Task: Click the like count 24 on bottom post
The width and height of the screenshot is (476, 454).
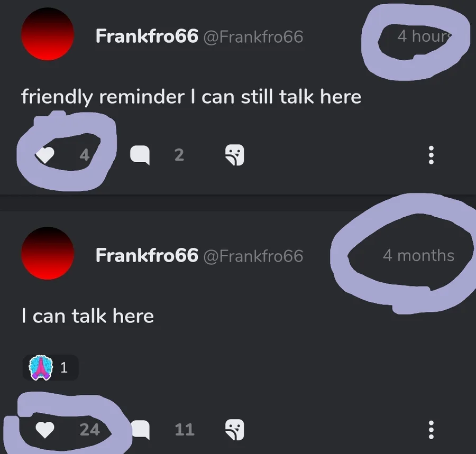Action: (x=90, y=430)
